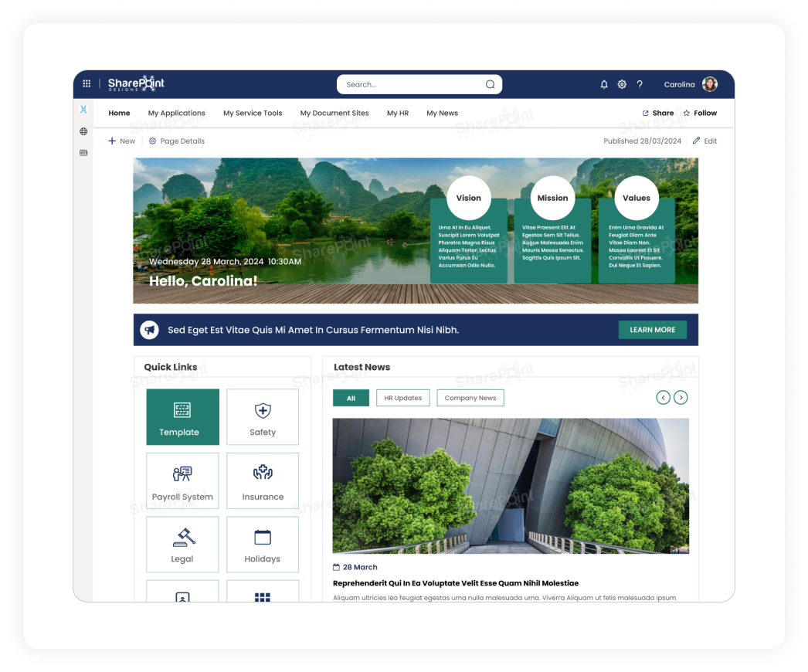Open the search magnifier icon
Screen dimensions: 808x672
point(490,84)
